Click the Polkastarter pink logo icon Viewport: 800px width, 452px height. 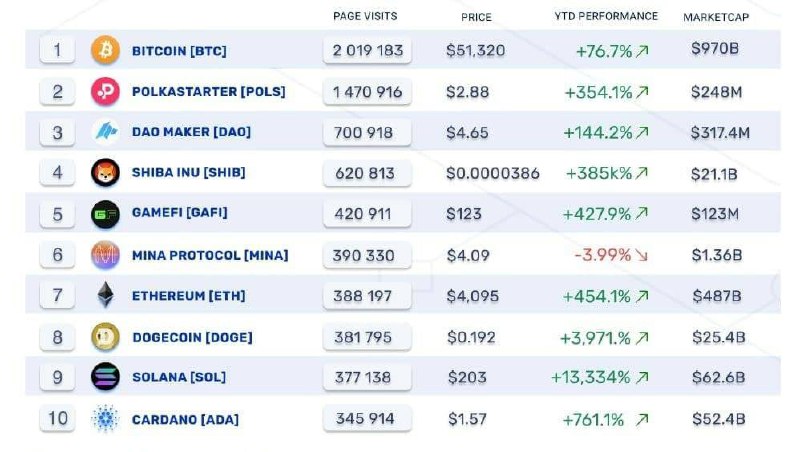click(x=105, y=92)
